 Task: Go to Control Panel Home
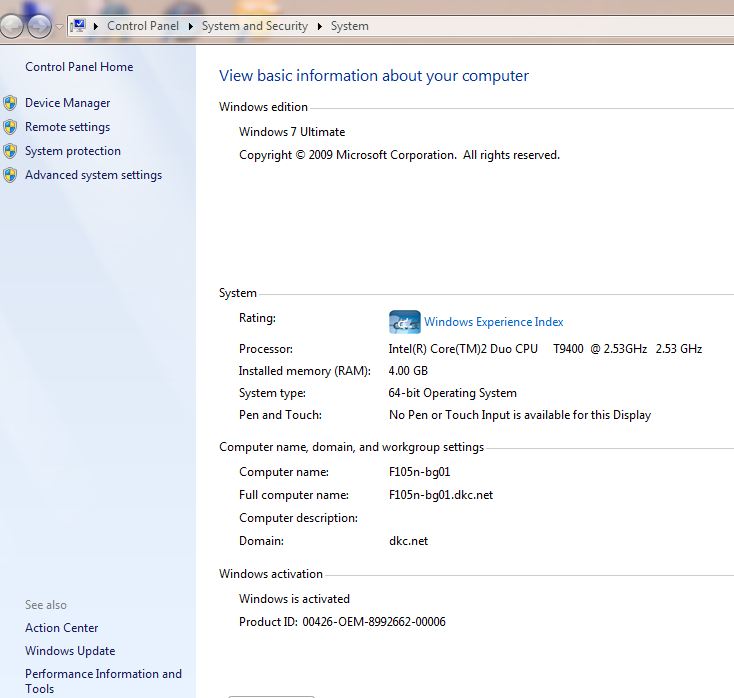(79, 67)
